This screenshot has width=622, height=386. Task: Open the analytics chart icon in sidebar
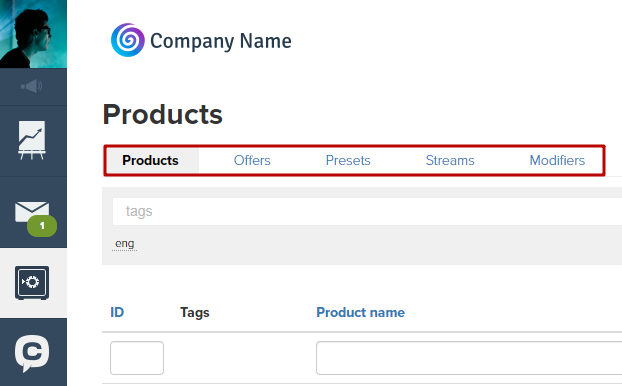[32, 140]
